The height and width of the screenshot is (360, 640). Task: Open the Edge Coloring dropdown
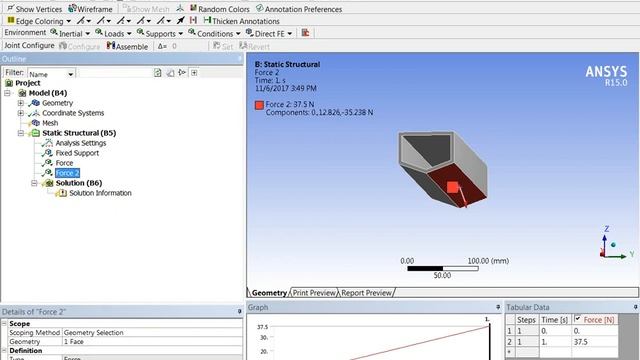[x=39, y=21]
